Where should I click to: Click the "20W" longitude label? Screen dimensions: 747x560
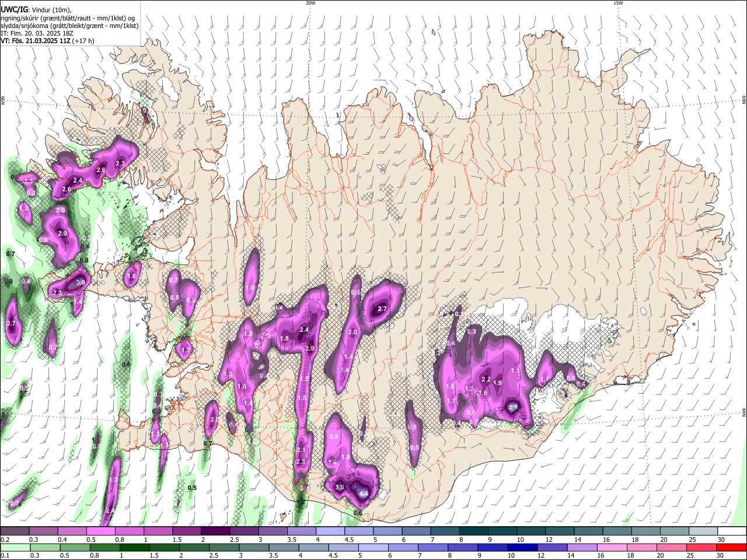click(310, 3)
